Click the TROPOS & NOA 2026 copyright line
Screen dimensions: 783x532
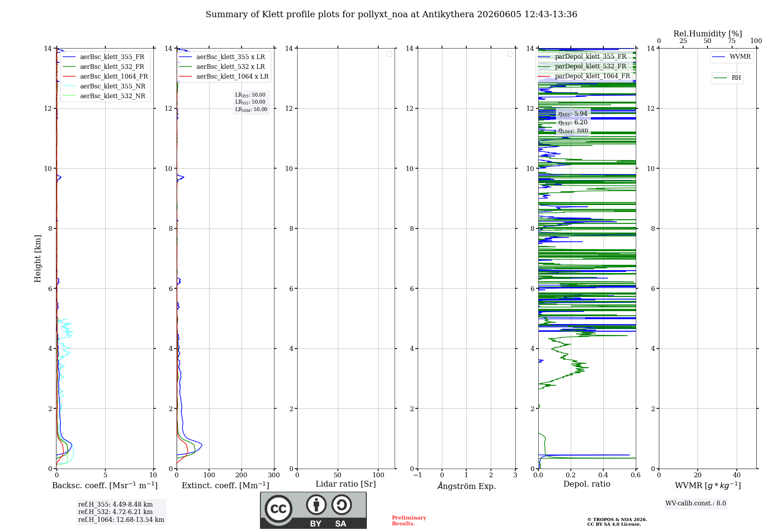pyautogui.click(x=617, y=519)
